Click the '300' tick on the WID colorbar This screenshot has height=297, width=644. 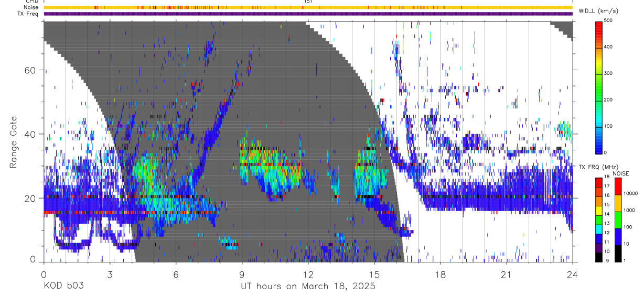click(608, 73)
